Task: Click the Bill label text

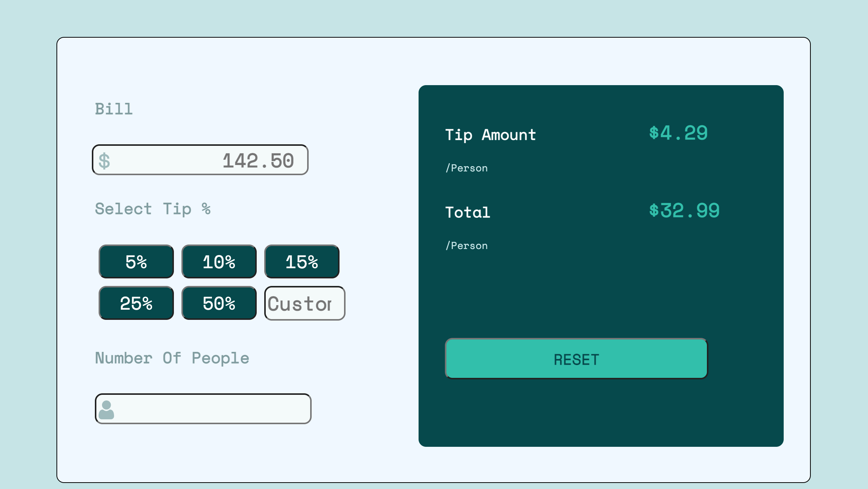Action: 114,109
